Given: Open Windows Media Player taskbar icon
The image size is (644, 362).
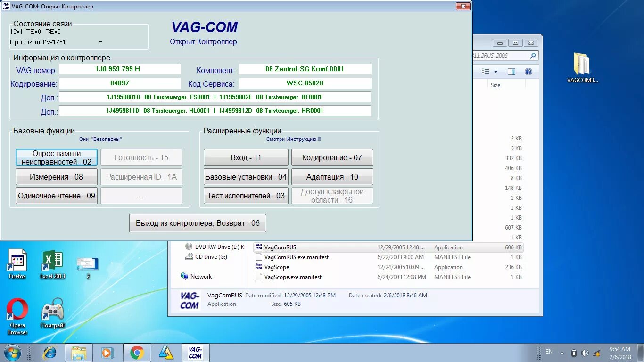Looking at the screenshot, I should pos(107,353).
